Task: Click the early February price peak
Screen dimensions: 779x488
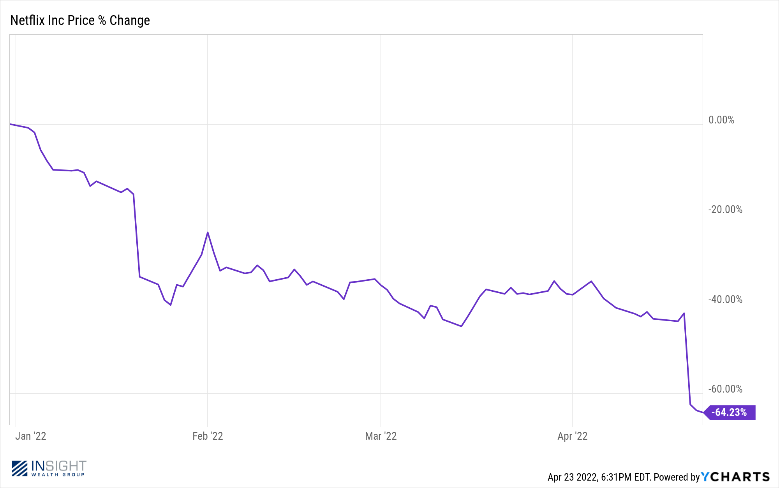Action: pos(208,233)
